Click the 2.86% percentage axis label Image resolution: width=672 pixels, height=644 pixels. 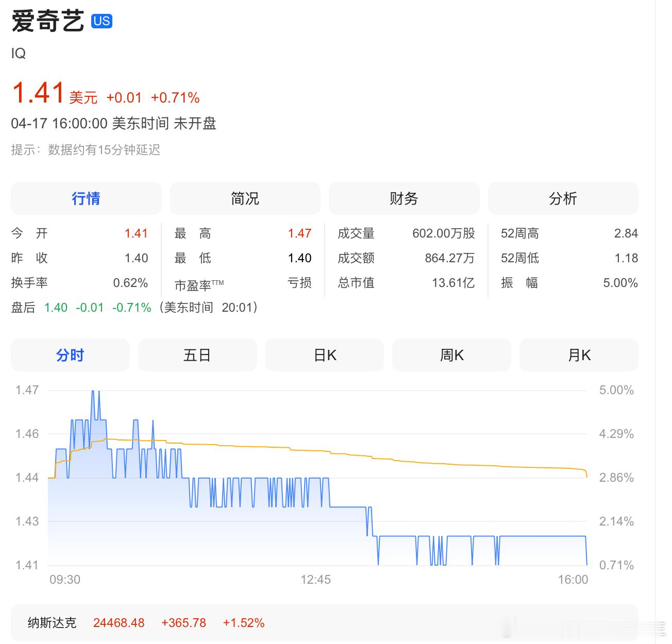pos(616,478)
